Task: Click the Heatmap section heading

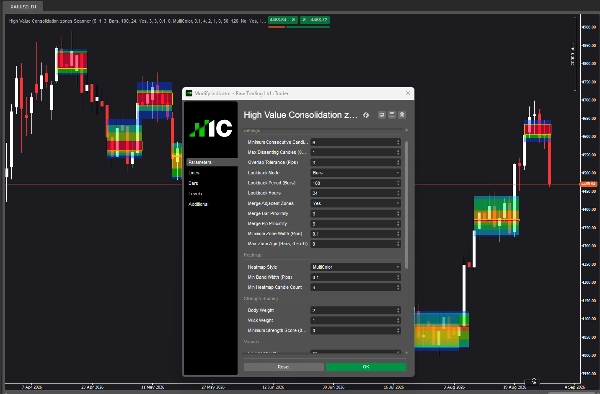Action: (253, 255)
